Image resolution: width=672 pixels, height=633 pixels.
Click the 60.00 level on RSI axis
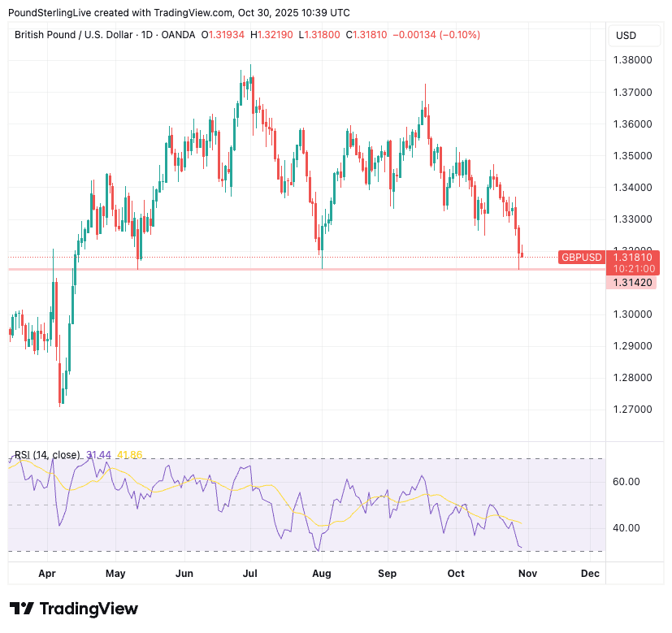(626, 482)
